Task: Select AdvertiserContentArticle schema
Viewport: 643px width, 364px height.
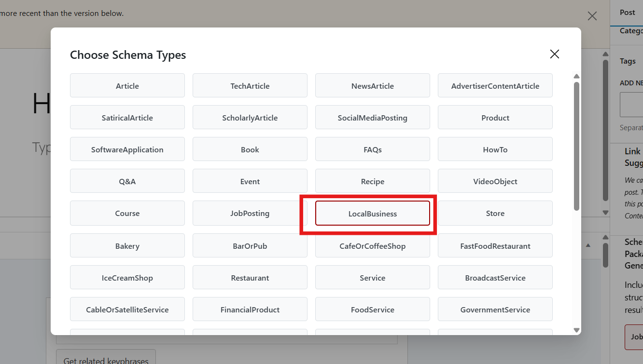Action: [495, 86]
